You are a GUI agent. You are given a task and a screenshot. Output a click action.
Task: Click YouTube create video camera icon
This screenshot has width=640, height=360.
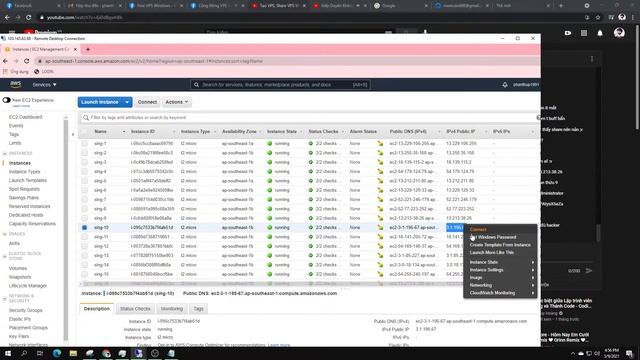[x=568, y=33]
